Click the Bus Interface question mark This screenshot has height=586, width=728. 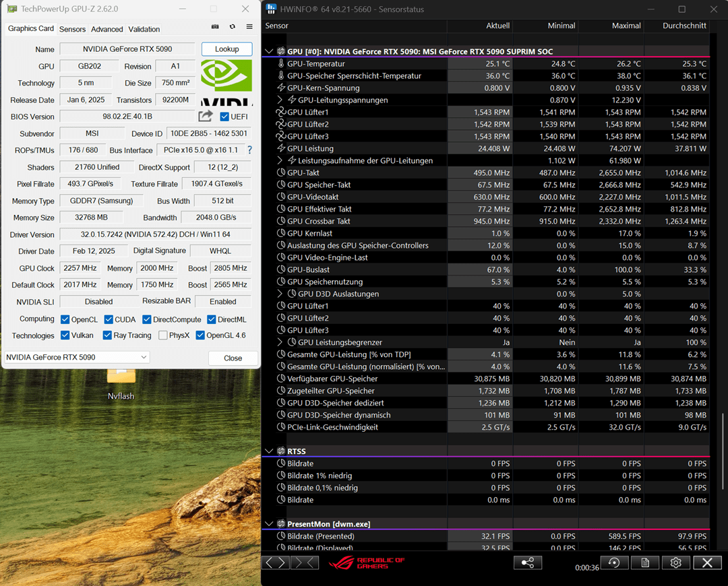pos(250,150)
